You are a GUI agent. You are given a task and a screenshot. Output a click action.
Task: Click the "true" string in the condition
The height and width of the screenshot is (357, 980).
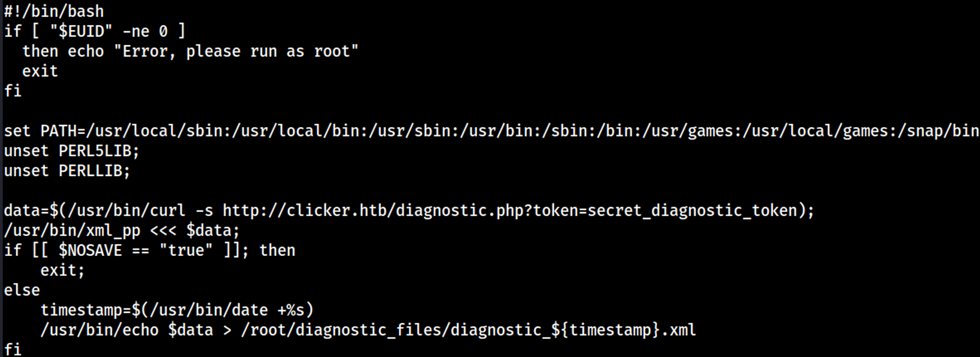[186, 251]
